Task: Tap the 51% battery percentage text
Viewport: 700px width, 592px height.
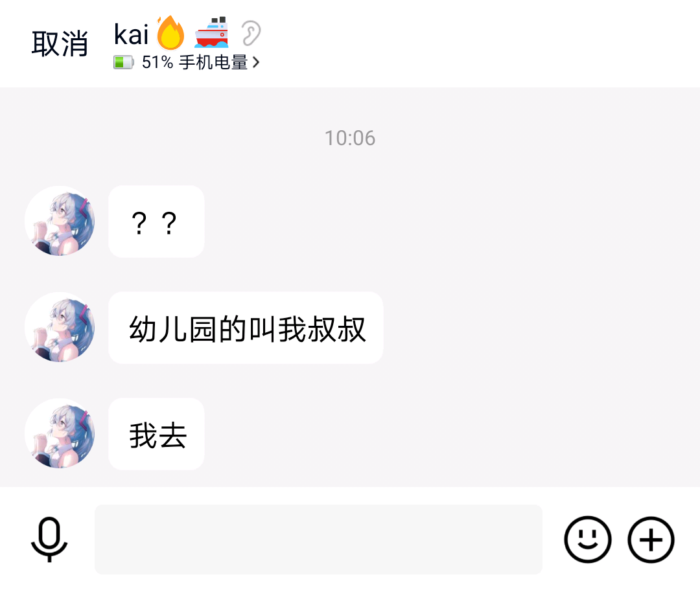Action: click(x=157, y=62)
